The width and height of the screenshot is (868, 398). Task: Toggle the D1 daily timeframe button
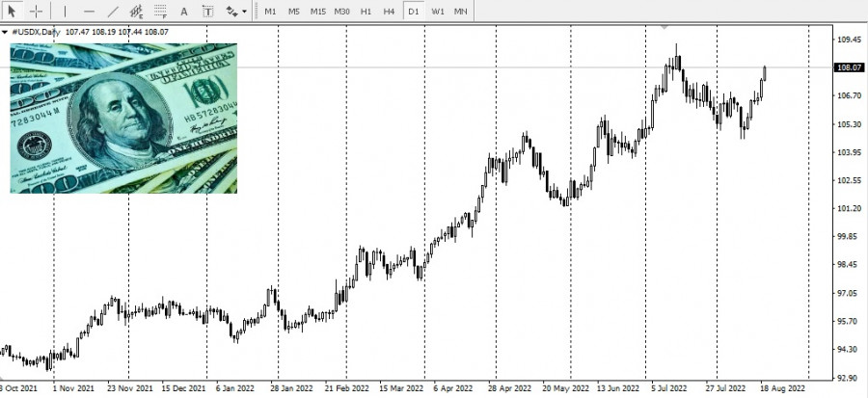coord(413,11)
